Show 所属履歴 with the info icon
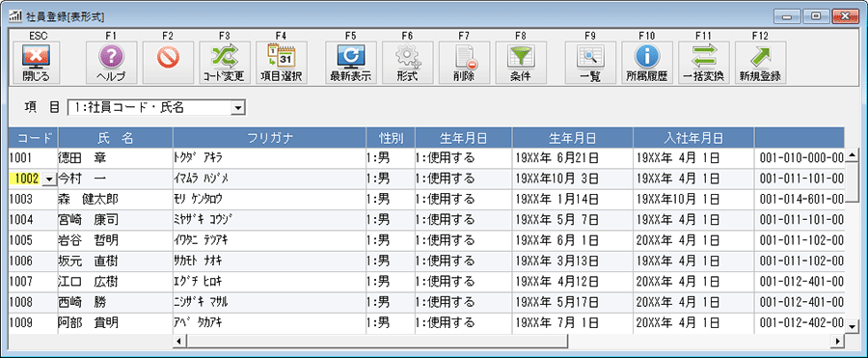The height and width of the screenshot is (358, 868). [647, 63]
